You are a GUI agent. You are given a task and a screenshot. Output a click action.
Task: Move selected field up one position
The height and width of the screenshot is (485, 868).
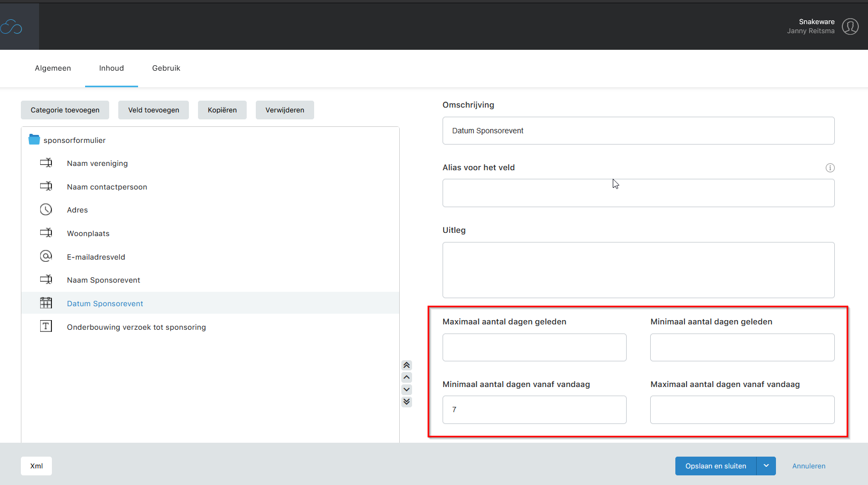point(407,377)
